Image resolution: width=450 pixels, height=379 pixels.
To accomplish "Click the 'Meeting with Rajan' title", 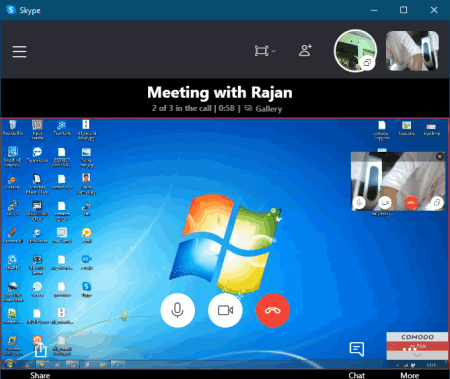I will pos(220,92).
